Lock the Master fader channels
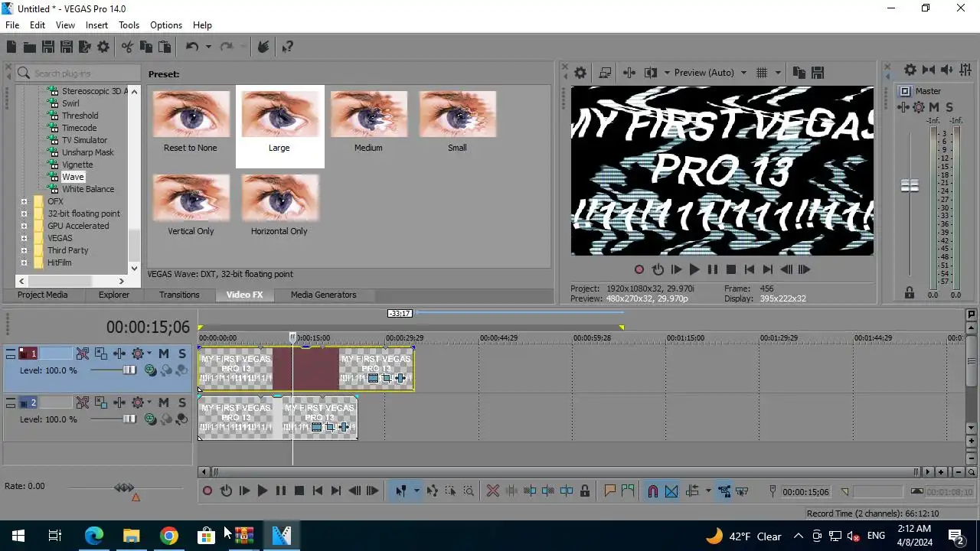Screen dimensions: 980x551 [x=910, y=292]
